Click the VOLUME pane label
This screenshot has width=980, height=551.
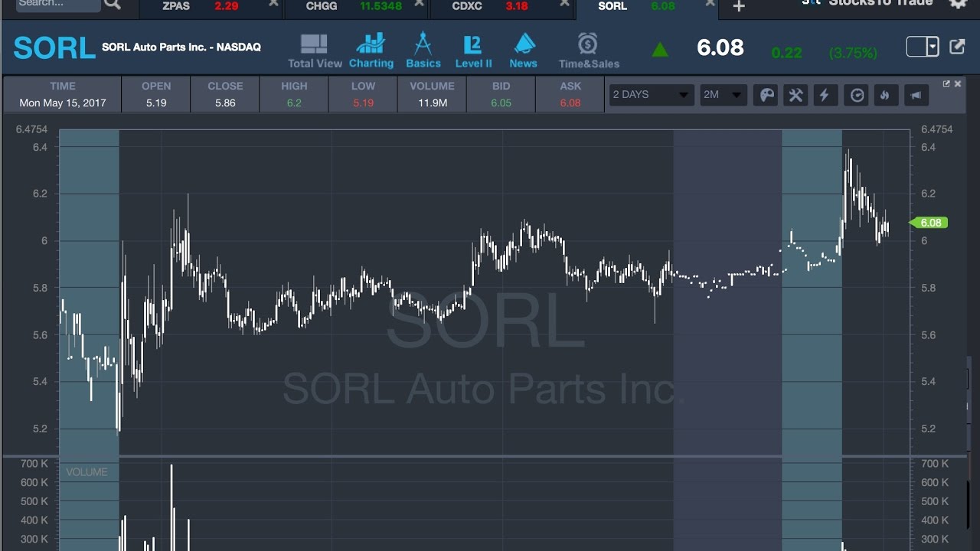click(x=87, y=472)
